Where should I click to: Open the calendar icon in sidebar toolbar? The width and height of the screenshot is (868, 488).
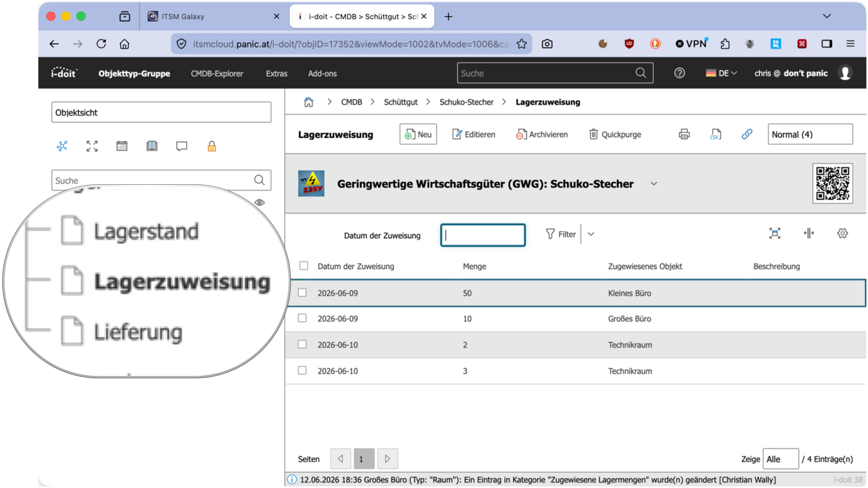122,146
